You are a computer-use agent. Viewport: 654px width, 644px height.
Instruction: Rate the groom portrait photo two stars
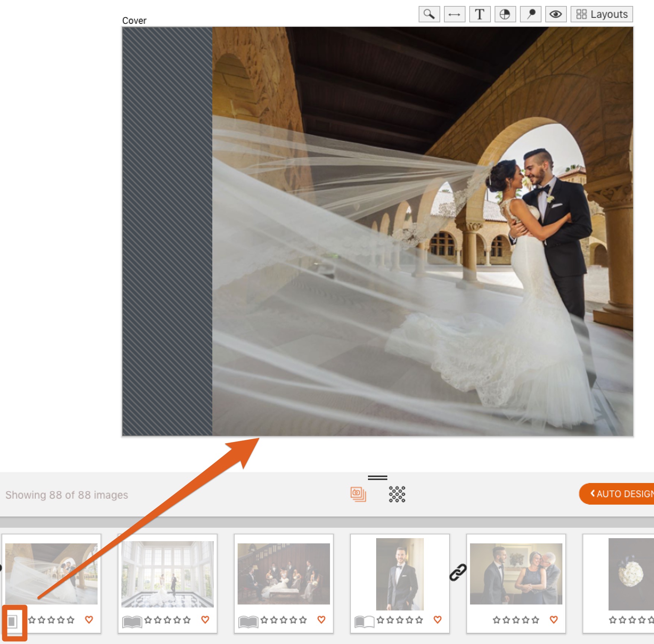390,620
